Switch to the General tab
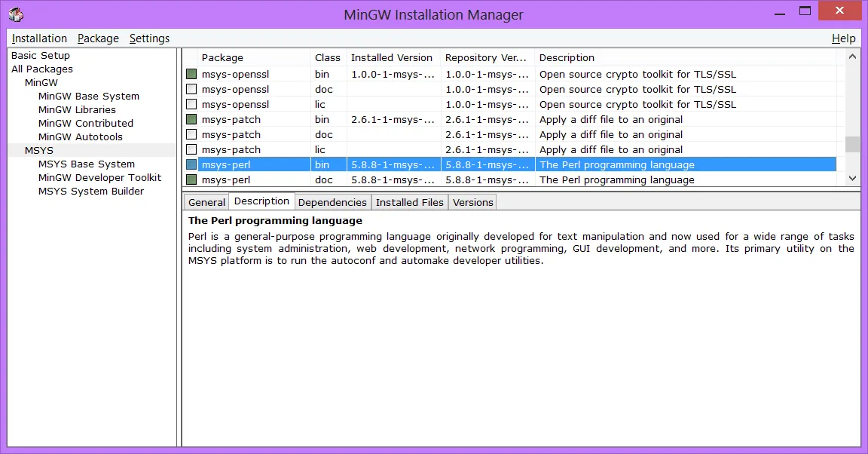Viewport: 868px width, 454px height. tap(206, 202)
